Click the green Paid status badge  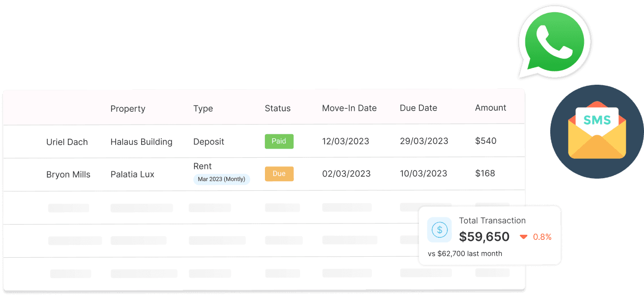pos(279,141)
